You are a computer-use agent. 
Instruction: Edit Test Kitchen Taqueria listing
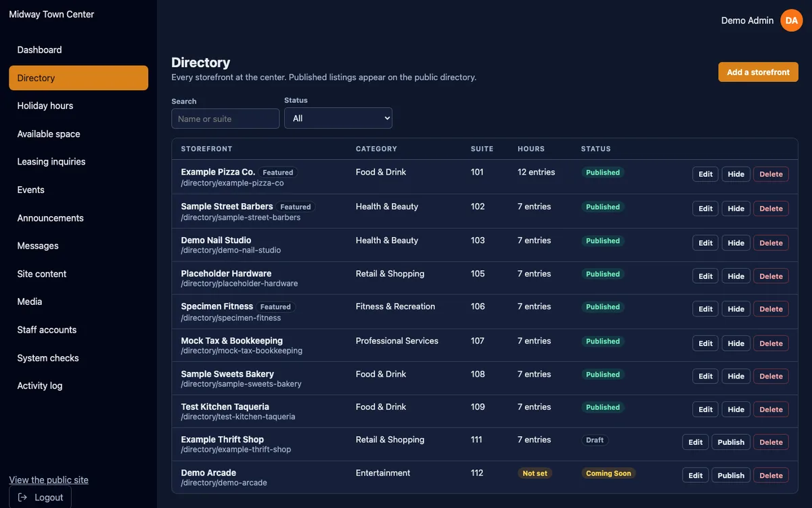pos(706,409)
